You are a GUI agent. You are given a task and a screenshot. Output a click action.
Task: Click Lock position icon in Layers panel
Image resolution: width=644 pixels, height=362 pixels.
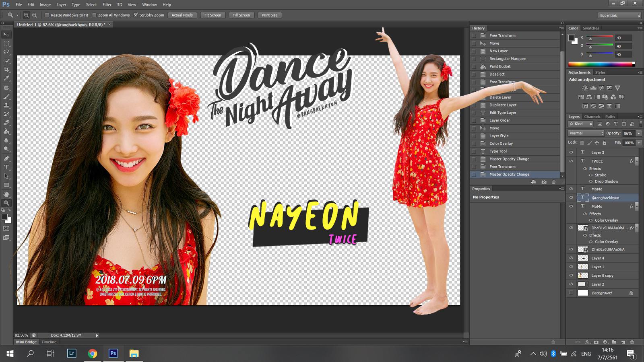[597, 143]
